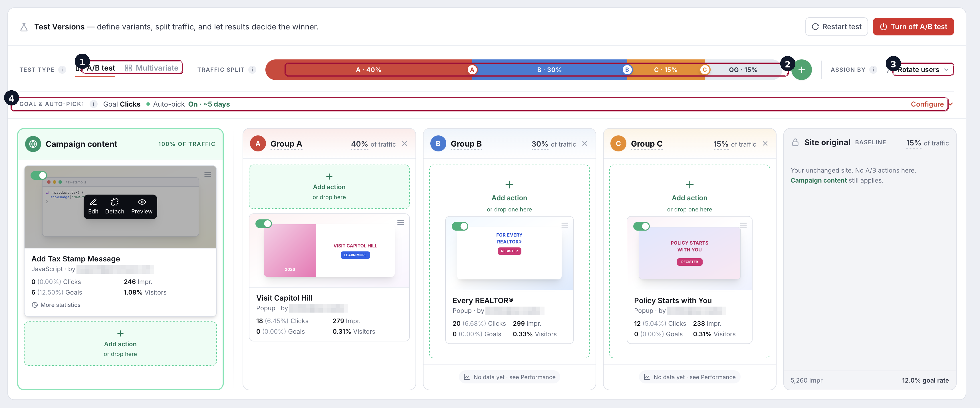The height and width of the screenshot is (408, 980).
Task: Click the Goal & Auto-pick info icon
Action: (x=93, y=104)
